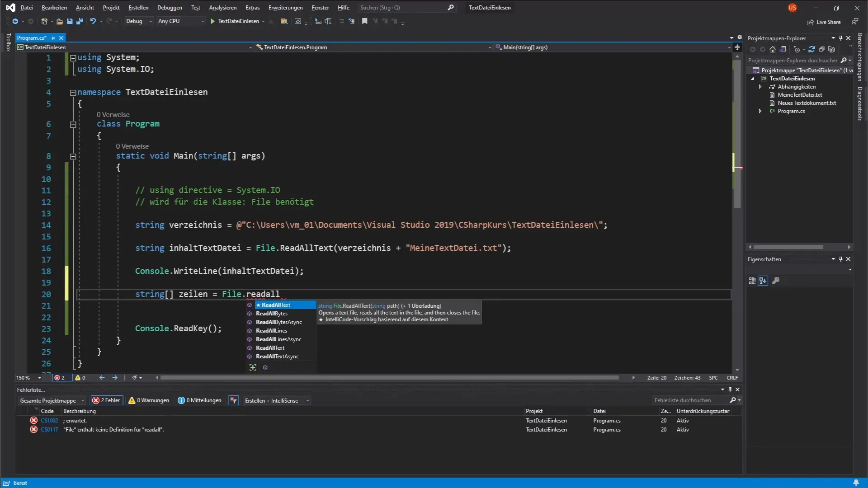Image resolution: width=868 pixels, height=488 pixels.
Task: Open the Debug configuration dropdown
Action: tap(139, 21)
